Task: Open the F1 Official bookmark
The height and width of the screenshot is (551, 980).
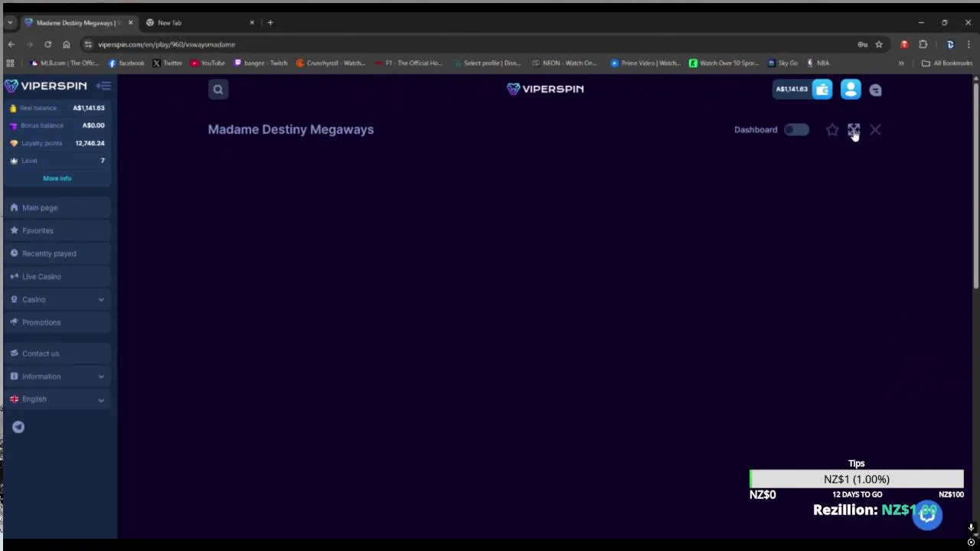Action: pyautogui.click(x=410, y=64)
